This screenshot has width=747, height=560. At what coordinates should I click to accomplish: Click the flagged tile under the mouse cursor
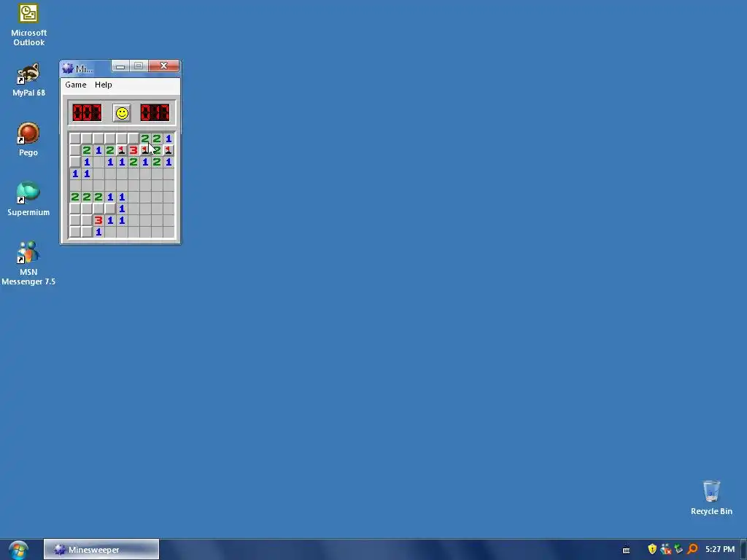point(145,150)
